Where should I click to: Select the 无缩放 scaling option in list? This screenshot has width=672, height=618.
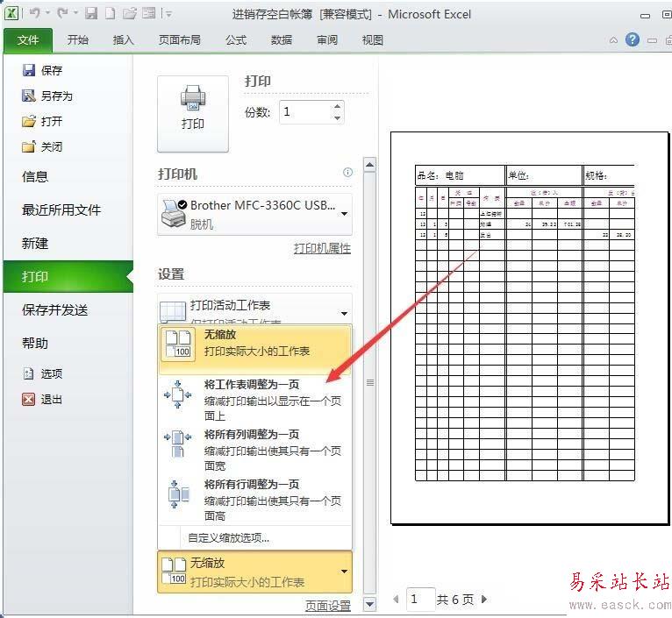point(255,350)
